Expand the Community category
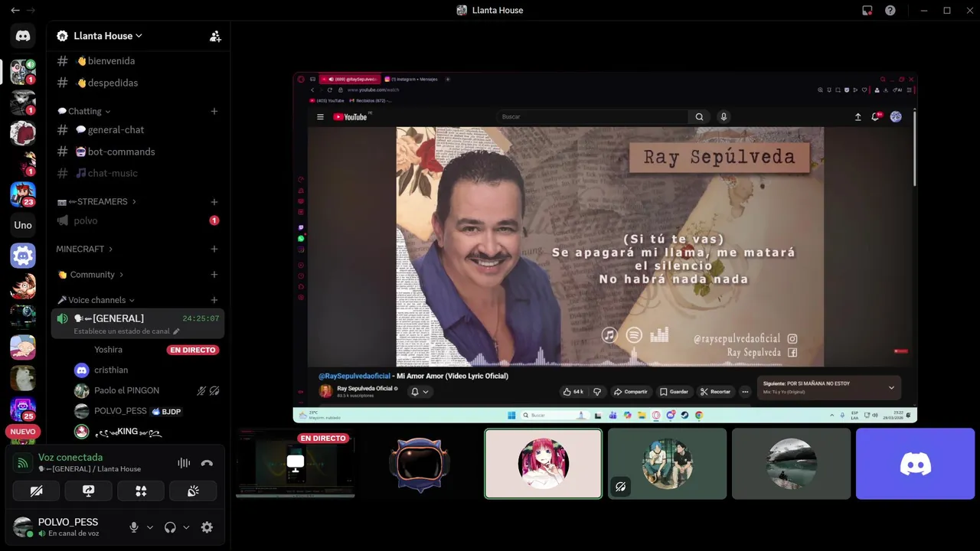This screenshot has height=551, width=980. [x=90, y=274]
